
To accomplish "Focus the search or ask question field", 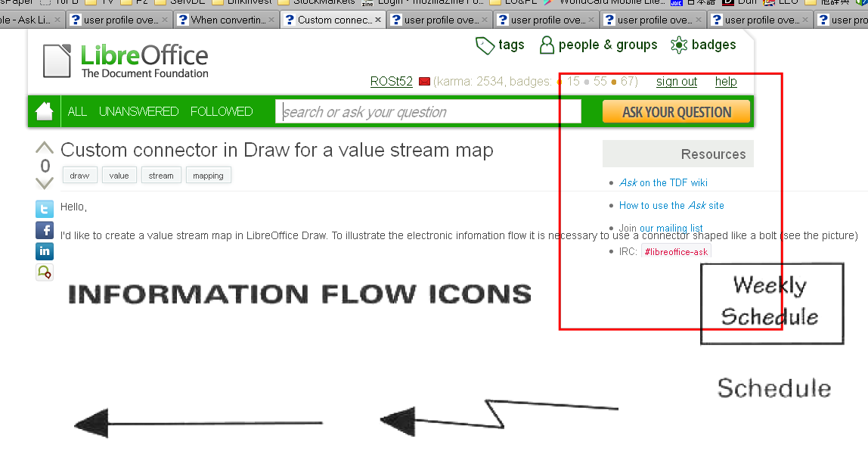I will pos(428,112).
